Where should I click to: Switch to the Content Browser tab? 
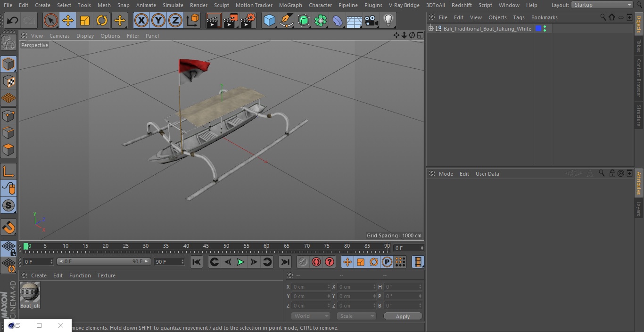(639, 78)
